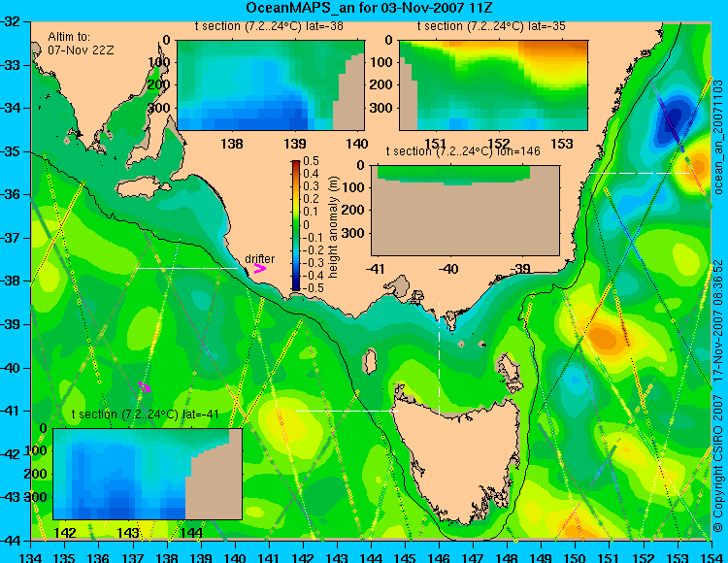The image size is (728, 563).
Task: Click longitude axis label 154
Action: [711, 557]
